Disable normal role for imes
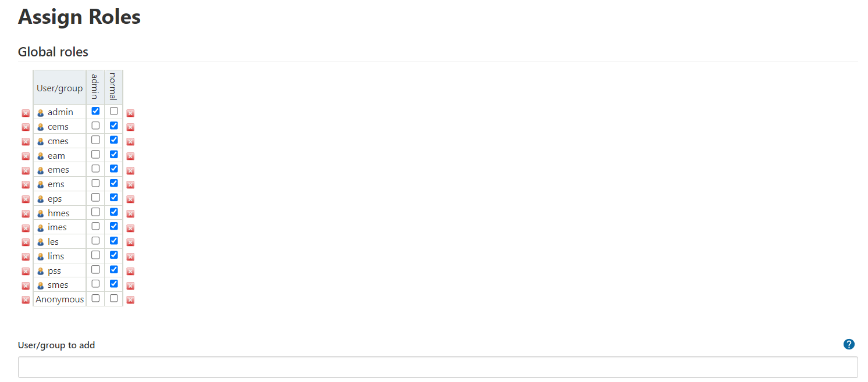 [114, 226]
